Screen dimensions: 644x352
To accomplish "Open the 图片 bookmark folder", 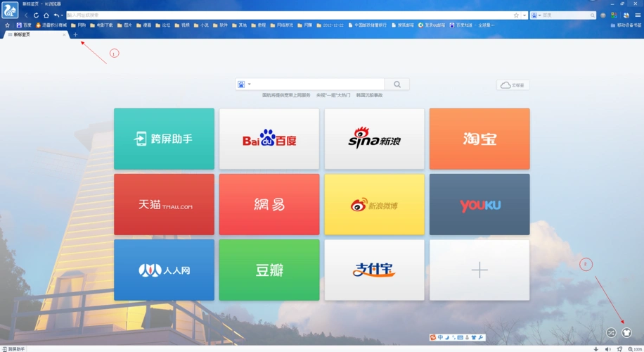I will click(x=125, y=25).
